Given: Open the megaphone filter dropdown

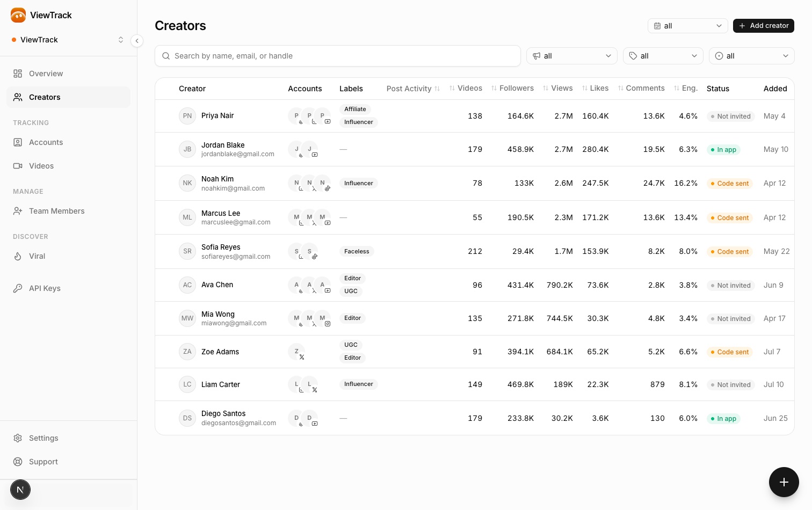Looking at the screenshot, I should coord(572,56).
